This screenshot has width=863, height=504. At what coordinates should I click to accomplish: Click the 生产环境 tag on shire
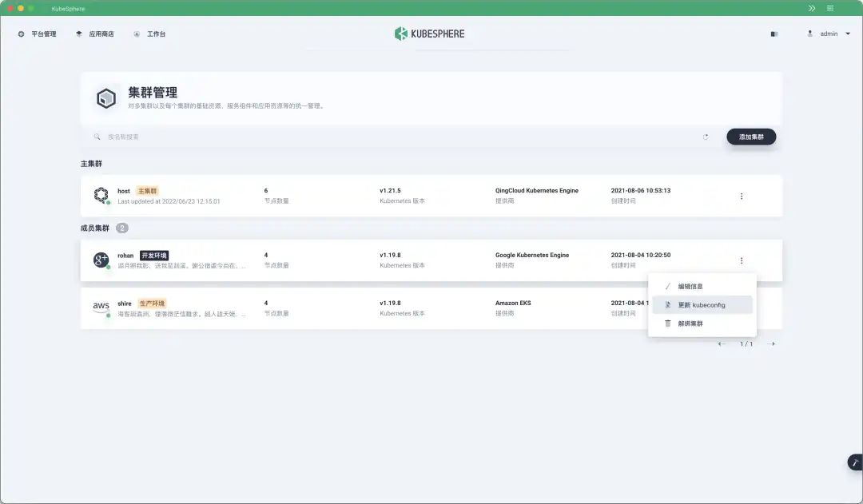(152, 304)
